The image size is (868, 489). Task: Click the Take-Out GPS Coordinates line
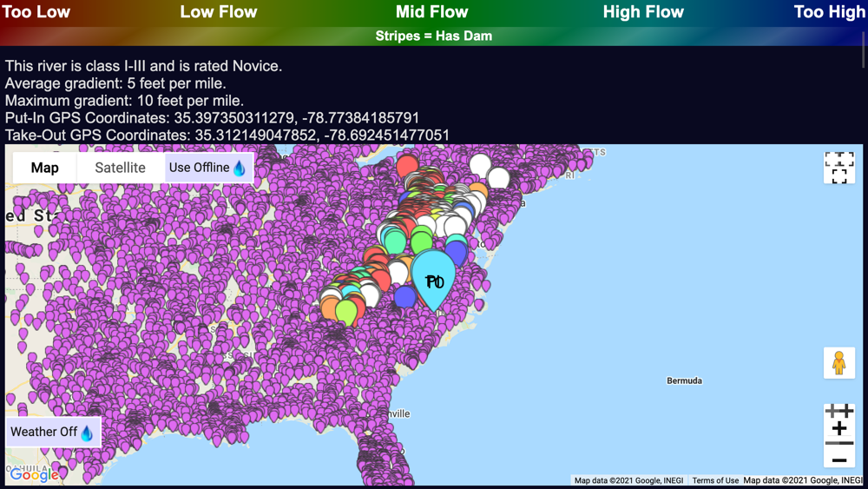tap(227, 135)
